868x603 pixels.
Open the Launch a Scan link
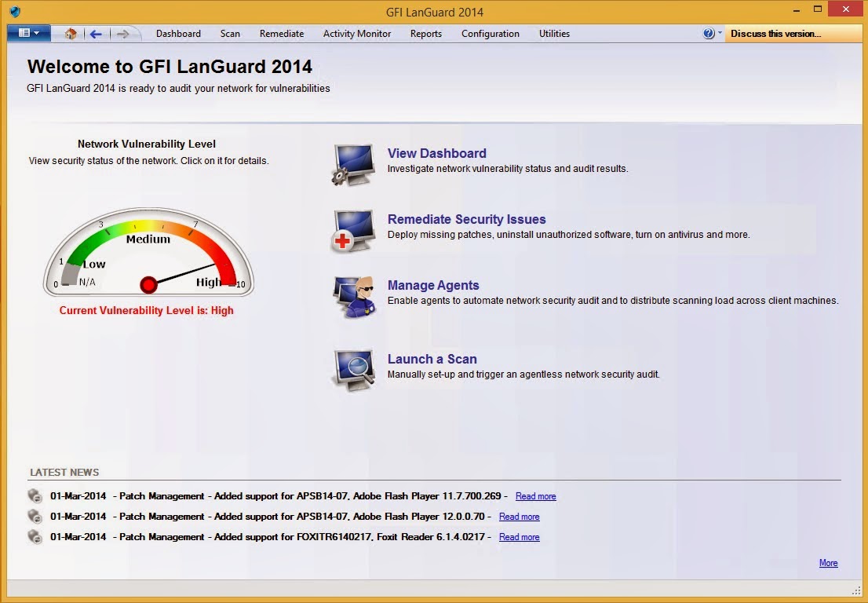pos(432,359)
